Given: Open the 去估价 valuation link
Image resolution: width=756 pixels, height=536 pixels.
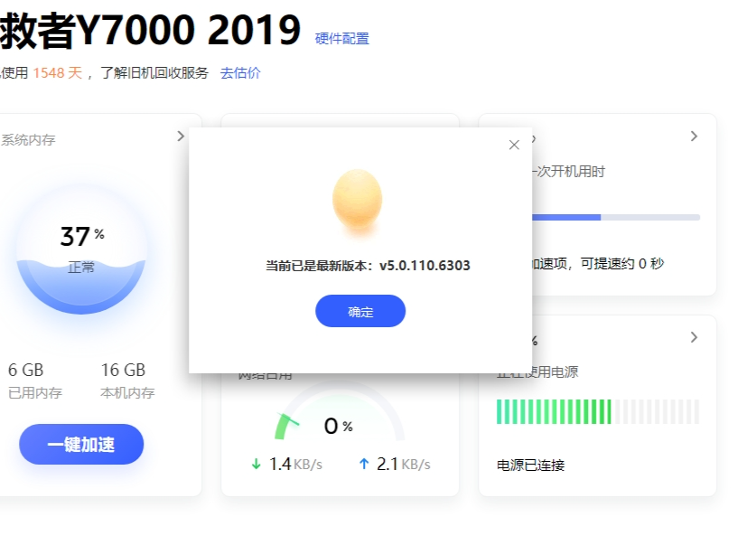Looking at the screenshot, I should pos(240,73).
